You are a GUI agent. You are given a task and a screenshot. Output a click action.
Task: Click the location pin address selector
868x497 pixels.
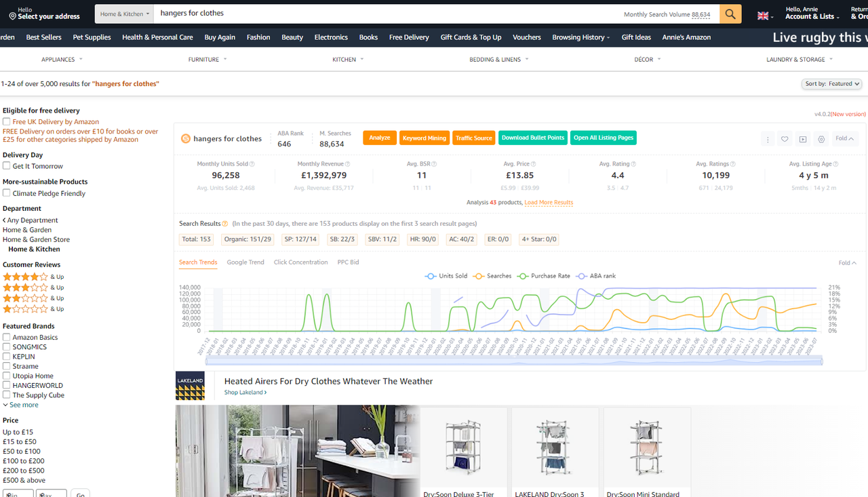pyautogui.click(x=44, y=14)
